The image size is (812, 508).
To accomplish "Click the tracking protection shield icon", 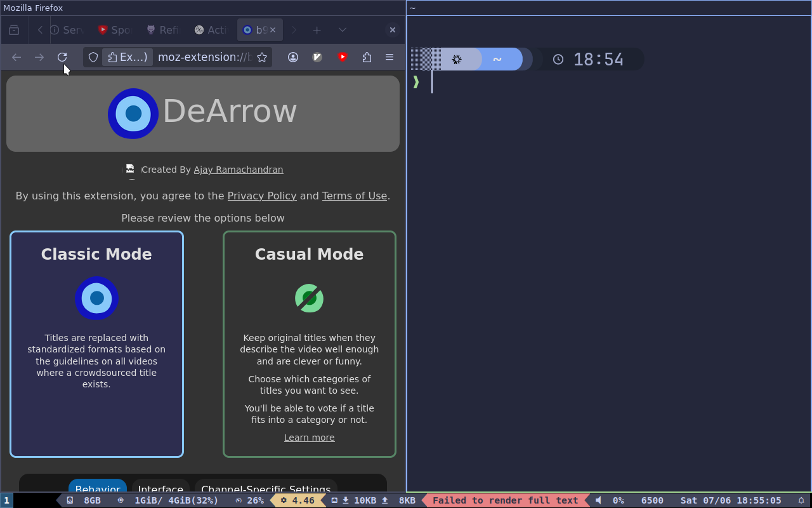I will point(93,57).
